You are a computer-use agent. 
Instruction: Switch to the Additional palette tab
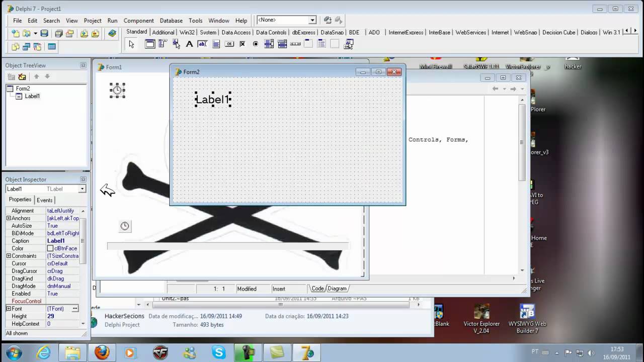[164, 32]
